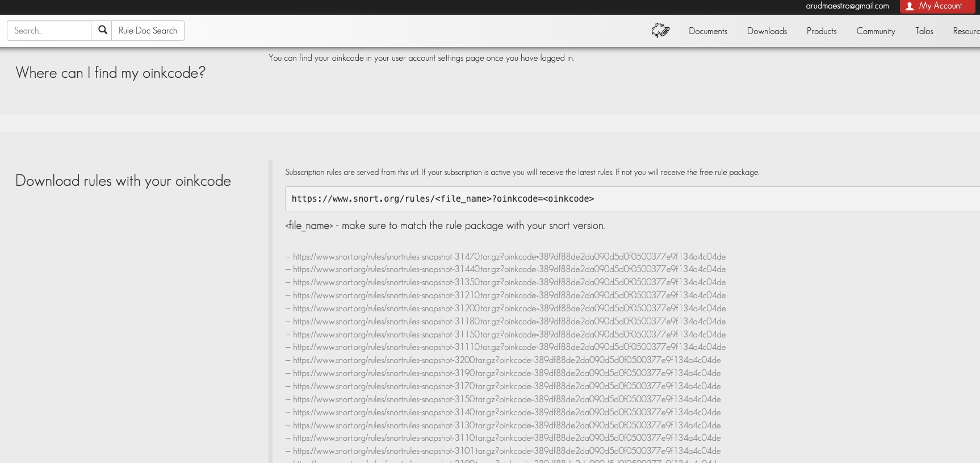Open the Downloads menu

(767, 31)
